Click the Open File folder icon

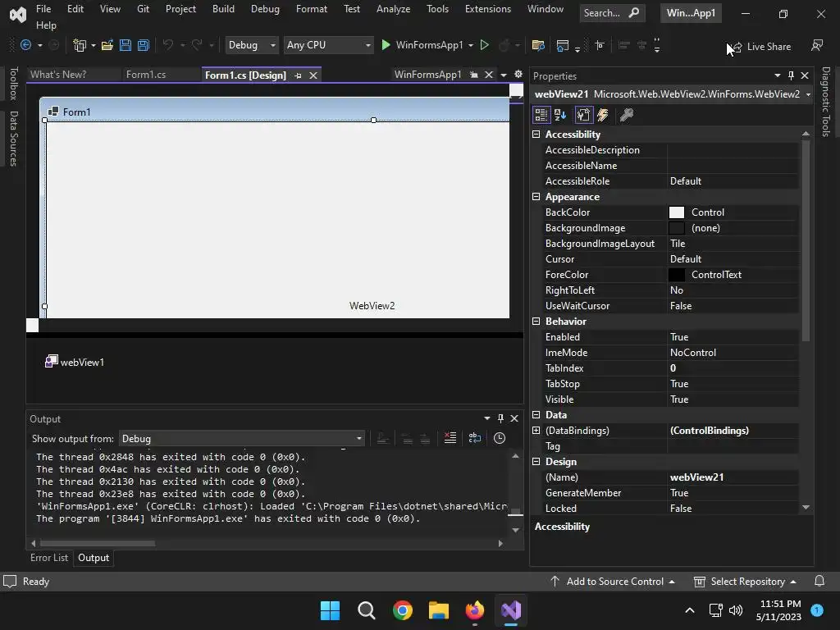pos(107,46)
